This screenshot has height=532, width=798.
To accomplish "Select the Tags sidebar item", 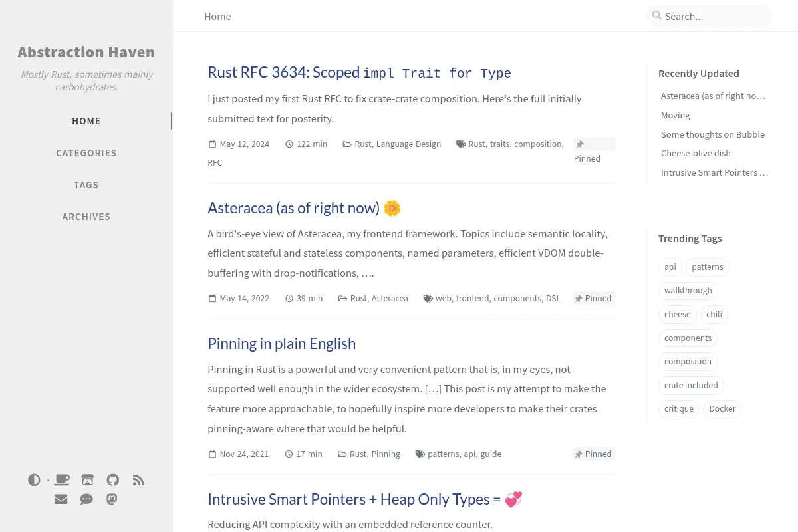I will tap(86, 185).
